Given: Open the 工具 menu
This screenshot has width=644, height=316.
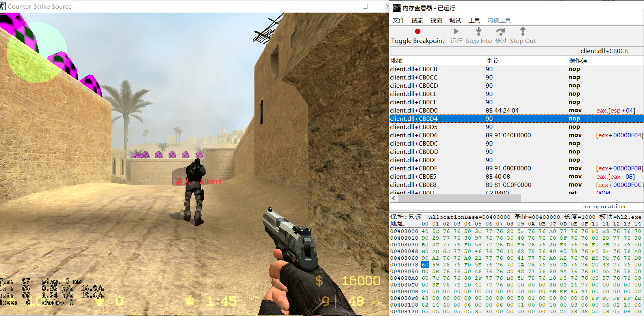Looking at the screenshot, I should click(x=474, y=20).
